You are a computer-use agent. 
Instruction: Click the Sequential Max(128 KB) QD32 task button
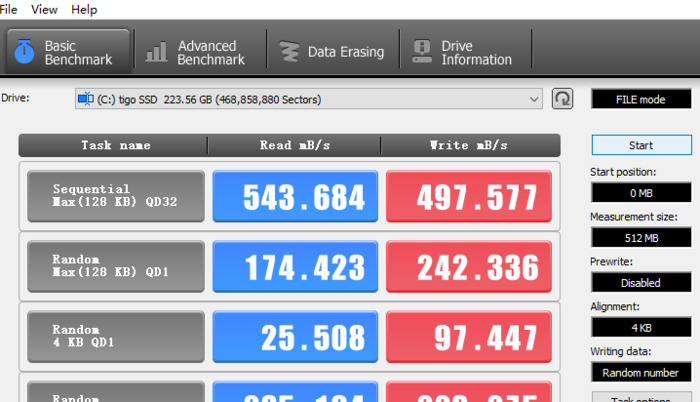tap(116, 196)
